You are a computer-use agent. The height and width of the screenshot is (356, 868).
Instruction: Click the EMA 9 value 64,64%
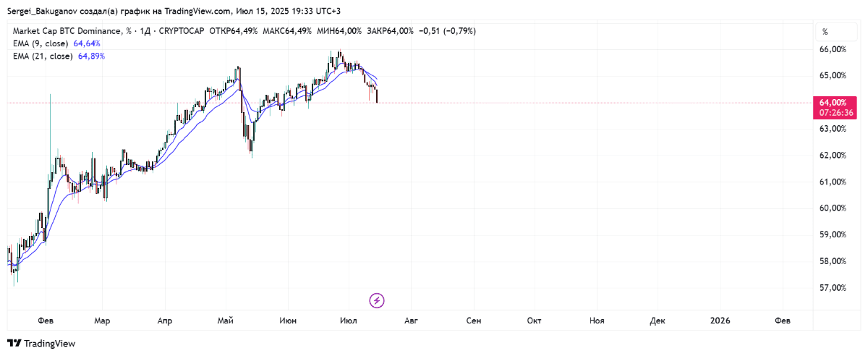(x=89, y=43)
